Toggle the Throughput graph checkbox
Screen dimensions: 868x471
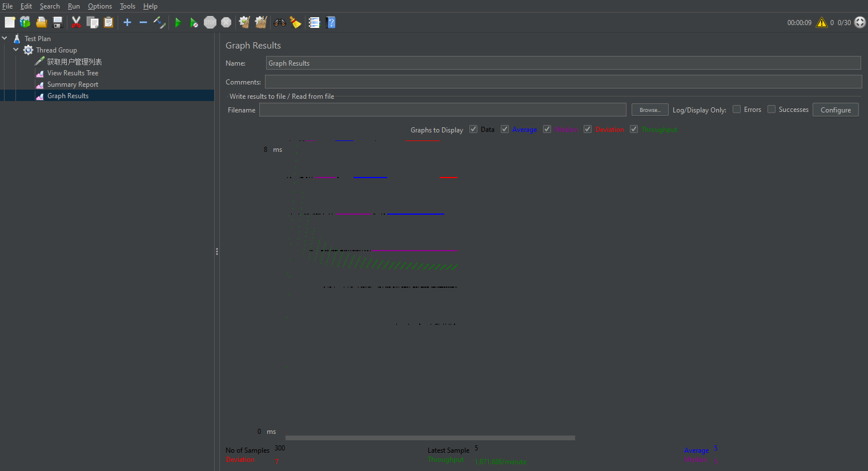click(634, 129)
